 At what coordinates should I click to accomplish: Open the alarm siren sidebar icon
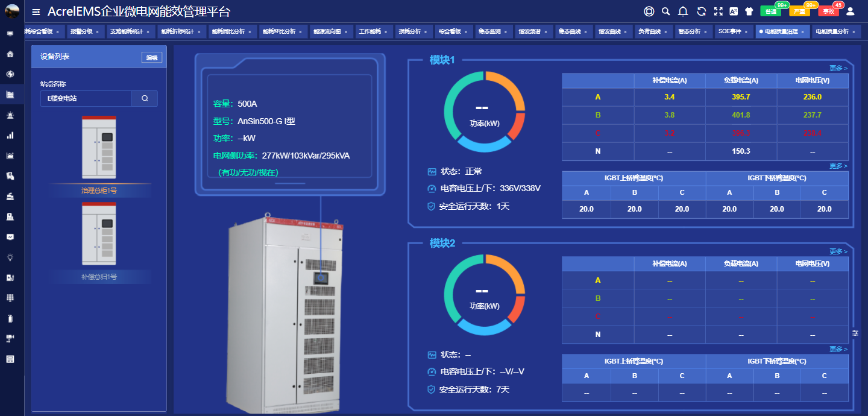(x=10, y=115)
